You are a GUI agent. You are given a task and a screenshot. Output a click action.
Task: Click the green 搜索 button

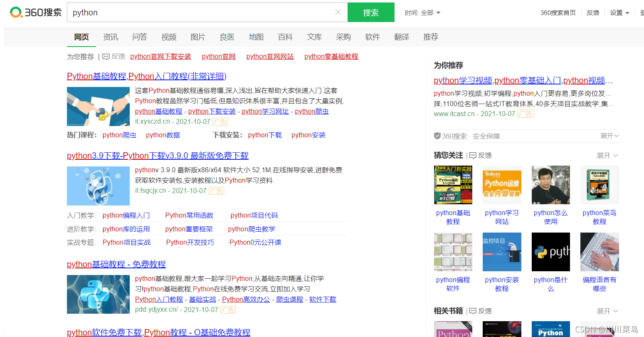coord(371,12)
